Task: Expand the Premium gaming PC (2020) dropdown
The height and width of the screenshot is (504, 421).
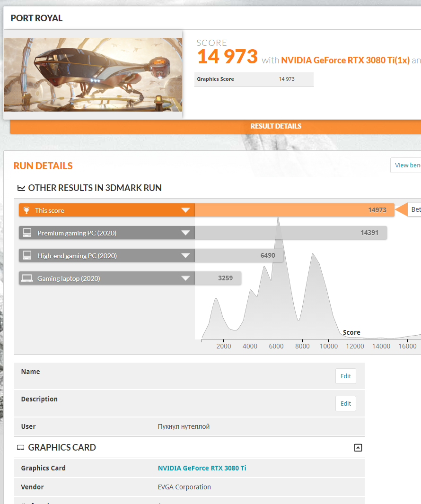Action: [x=185, y=233]
